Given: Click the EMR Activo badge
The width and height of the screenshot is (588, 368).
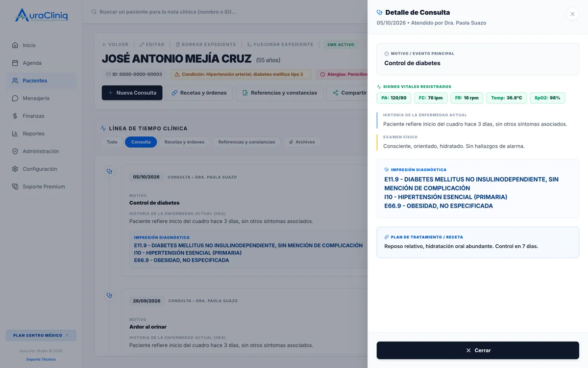Looking at the screenshot, I should tap(341, 45).
